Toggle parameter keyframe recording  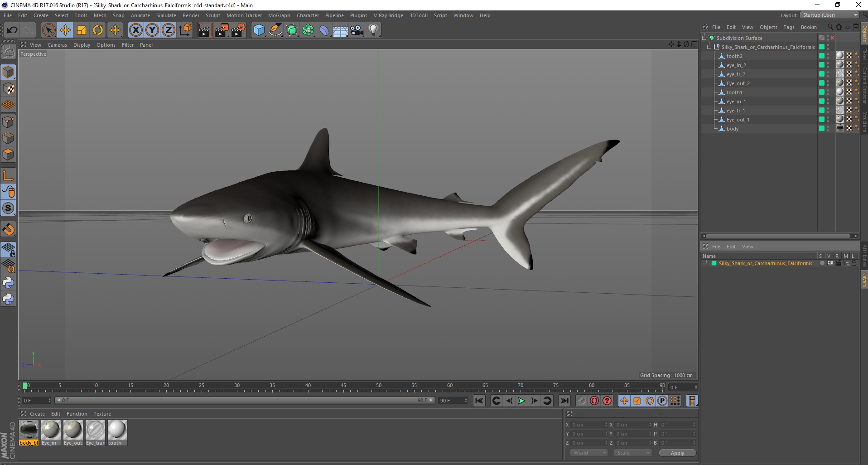click(662, 401)
